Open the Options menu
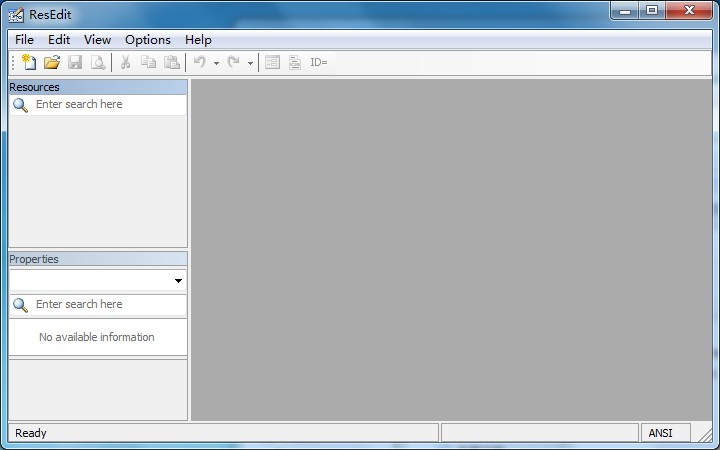 click(x=148, y=40)
